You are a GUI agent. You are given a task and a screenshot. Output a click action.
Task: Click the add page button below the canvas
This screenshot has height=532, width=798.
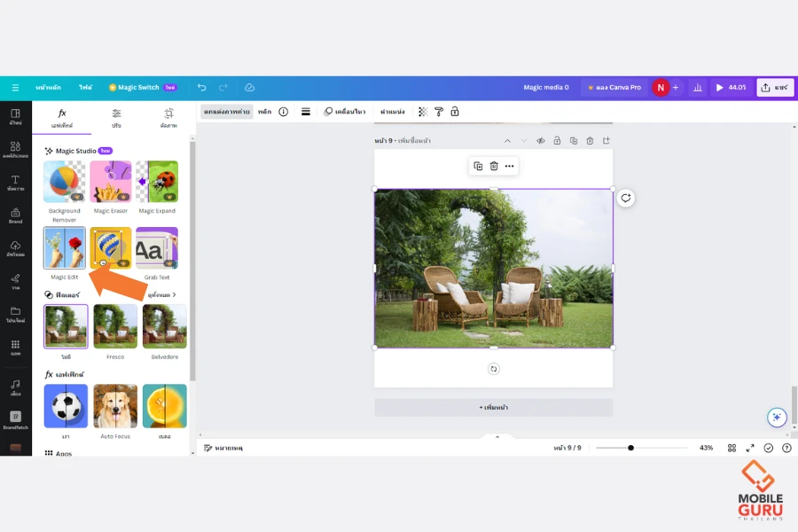click(x=493, y=407)
